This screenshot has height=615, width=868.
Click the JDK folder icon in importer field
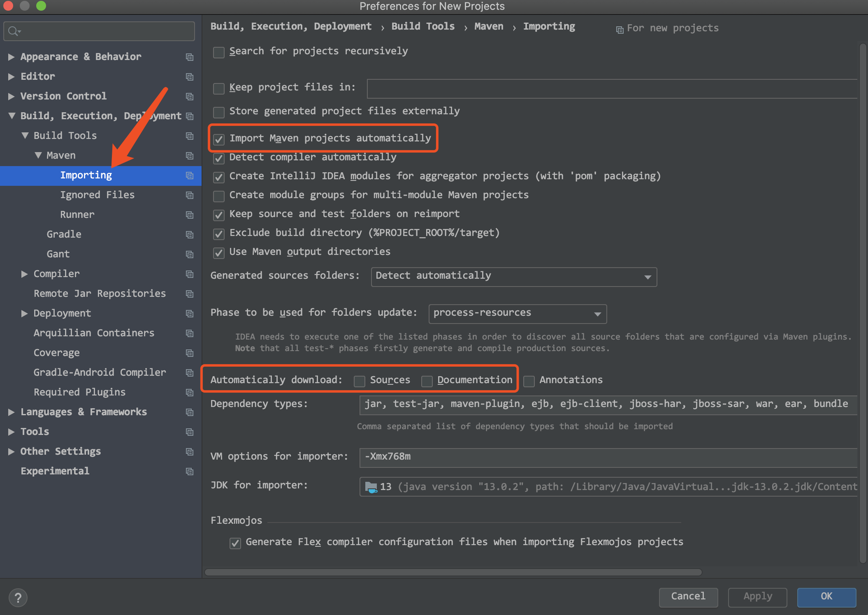tap(371, 487)
